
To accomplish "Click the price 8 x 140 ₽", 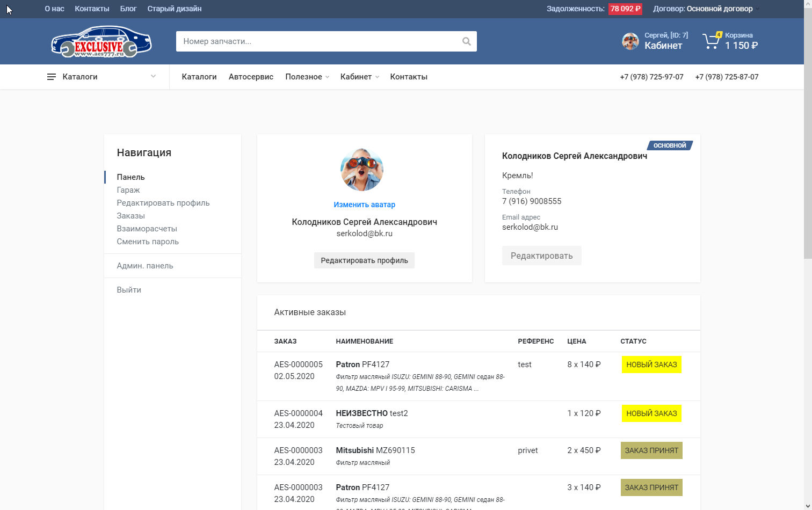I will click(x=584, y=365).
